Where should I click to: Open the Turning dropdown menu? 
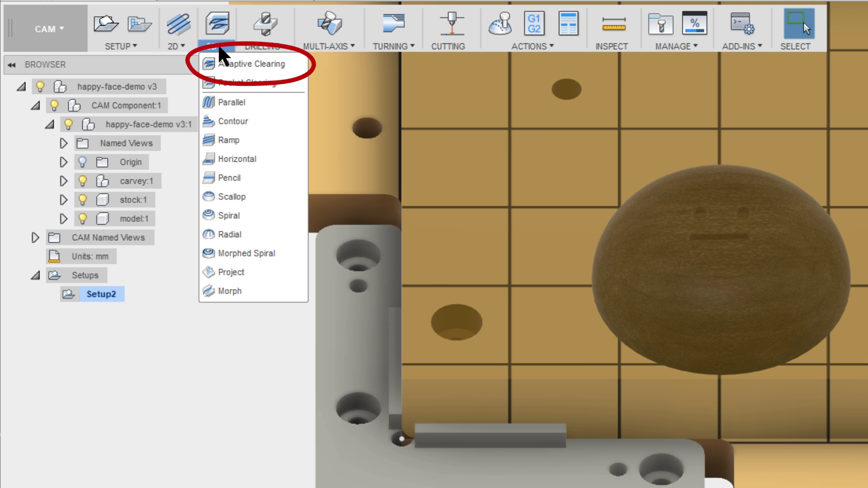tap(392, 46)
